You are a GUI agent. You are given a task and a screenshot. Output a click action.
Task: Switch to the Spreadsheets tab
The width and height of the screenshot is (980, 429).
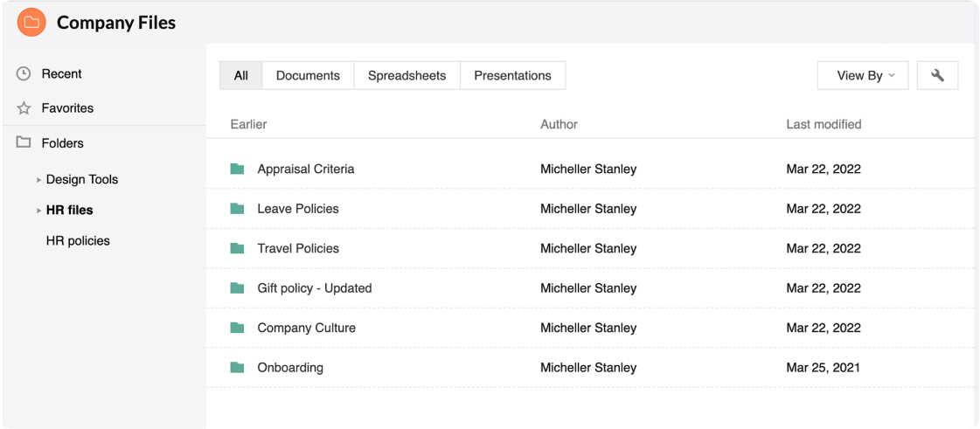pyautogui.click(x=407, y=76)
